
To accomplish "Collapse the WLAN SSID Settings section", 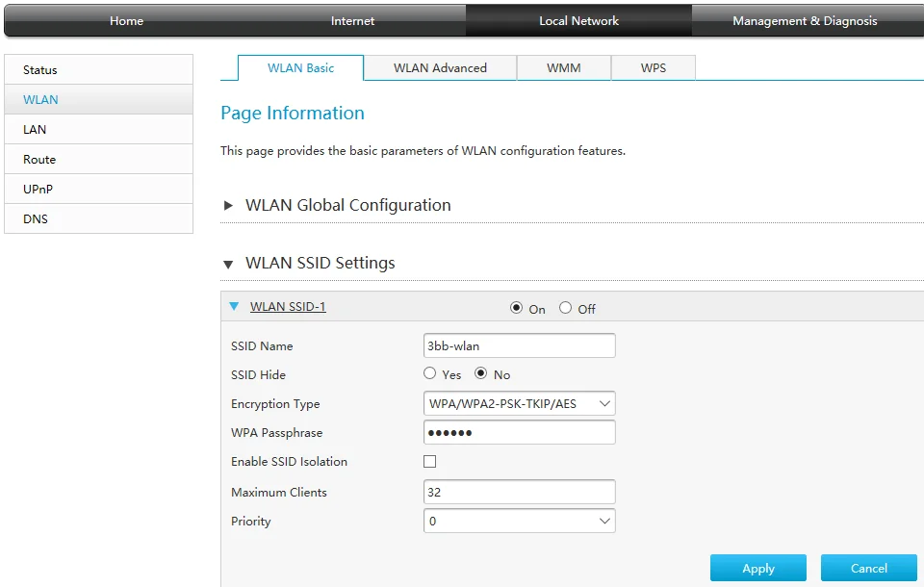I will pos(229,264).
